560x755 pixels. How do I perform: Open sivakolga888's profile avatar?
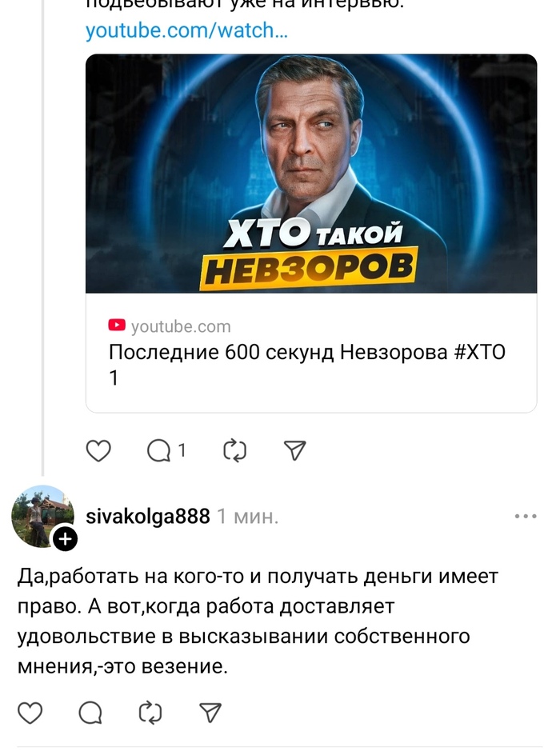[42, 516]
